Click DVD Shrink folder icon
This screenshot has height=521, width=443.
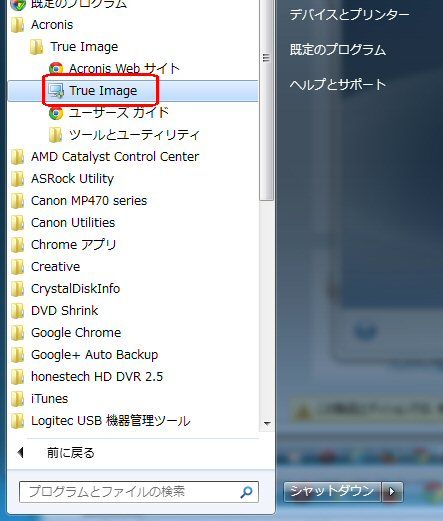point(18,311)
